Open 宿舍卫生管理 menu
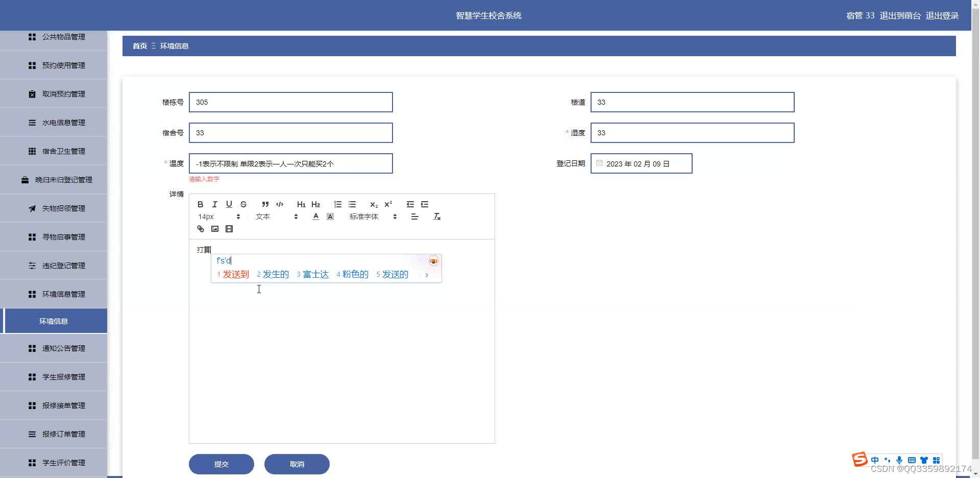The height and width of the screenshot is (478, 980). [x=54, y=151]
